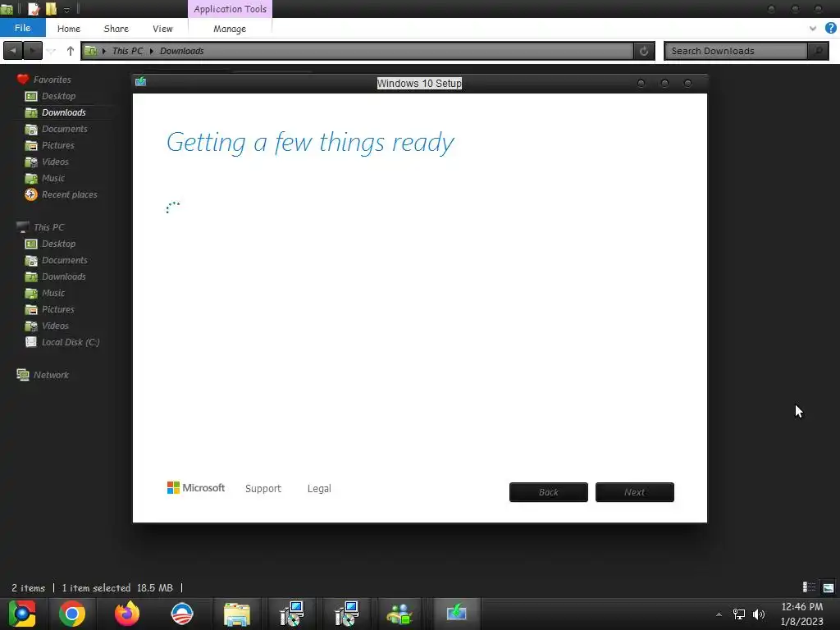Switch to the Home ribbon tab

tap(69, 29)
